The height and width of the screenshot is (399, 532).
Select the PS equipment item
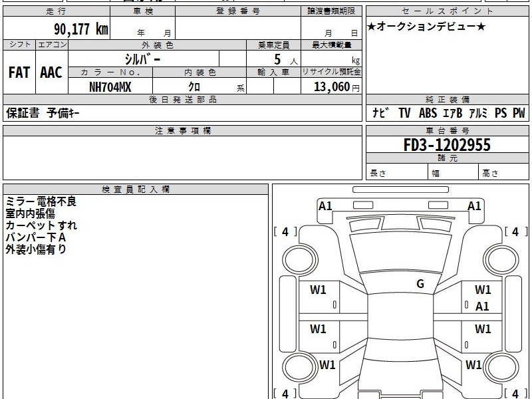(x=501, y=113)
